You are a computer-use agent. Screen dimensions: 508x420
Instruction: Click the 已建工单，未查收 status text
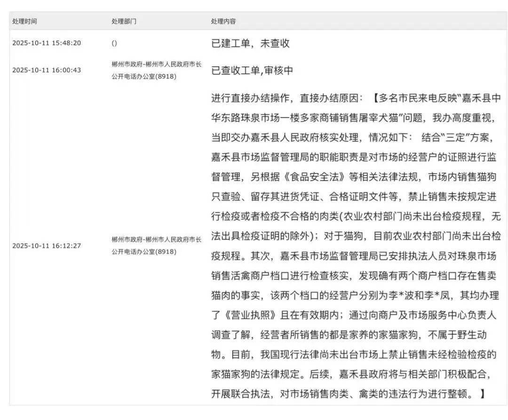click(x=250, y=44)
